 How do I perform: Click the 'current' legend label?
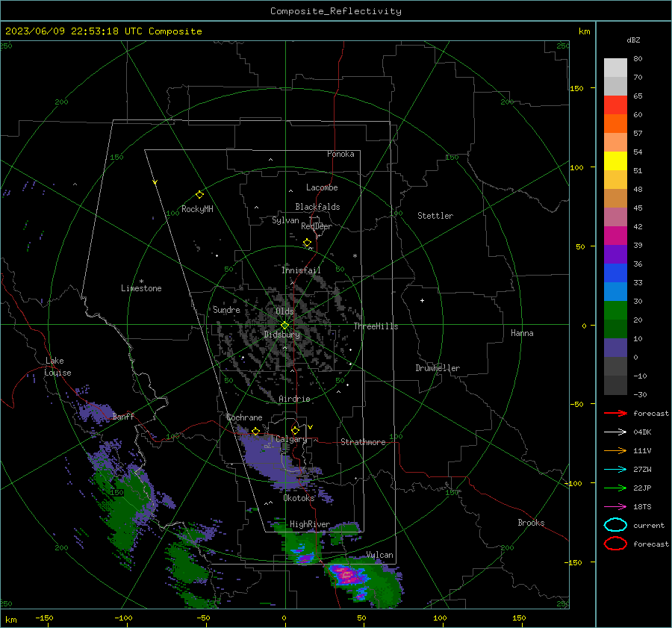tap(649, 525)
